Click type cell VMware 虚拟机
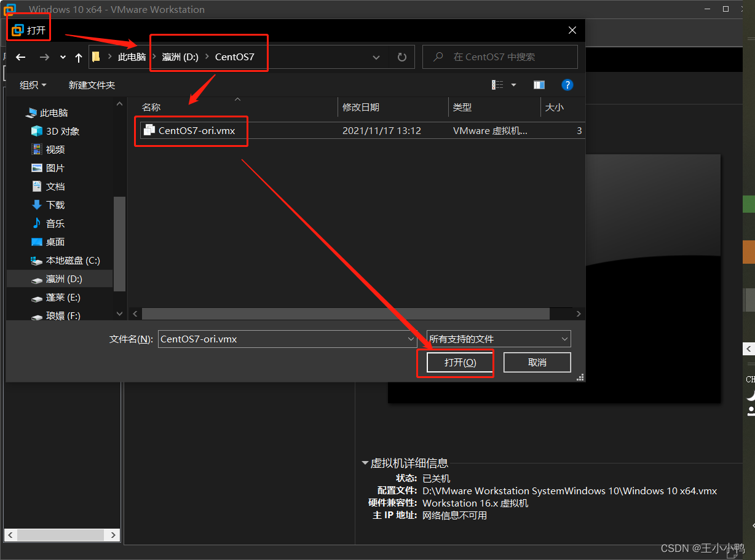Viewport: 755px width, 560px height. click(490, 130)
